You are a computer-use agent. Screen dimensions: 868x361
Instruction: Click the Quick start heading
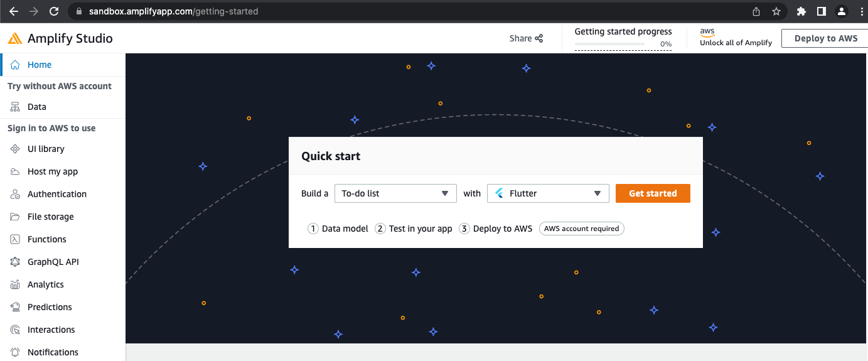click(331, 156)
